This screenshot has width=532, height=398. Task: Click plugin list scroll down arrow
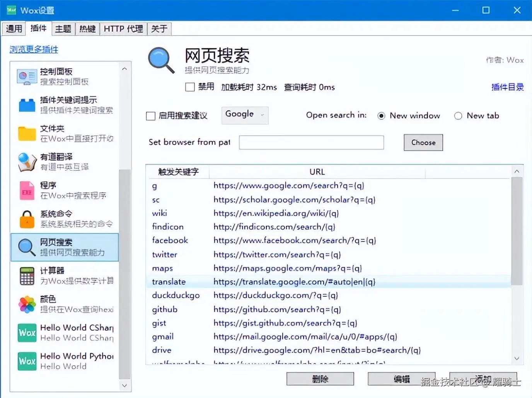click(124, 385)
